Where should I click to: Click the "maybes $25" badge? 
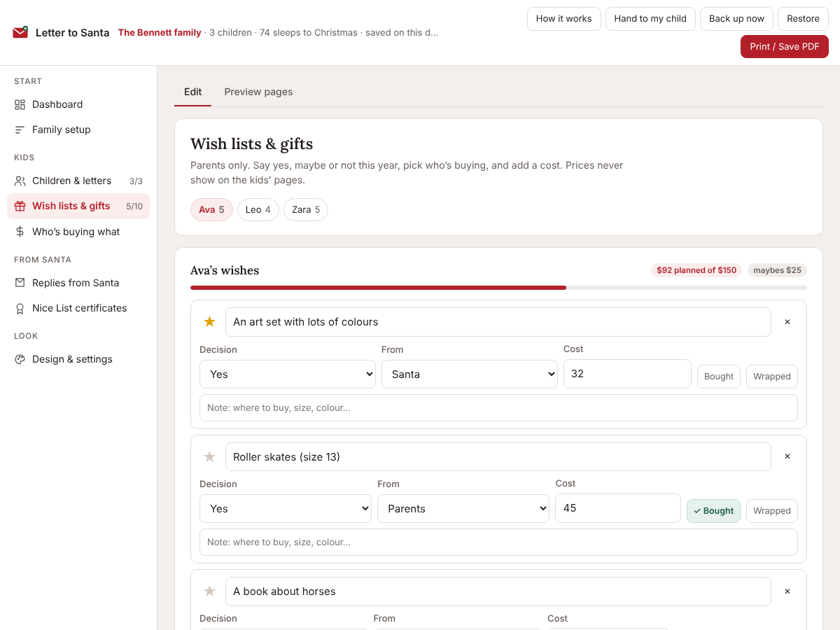[x=777, y=270]
